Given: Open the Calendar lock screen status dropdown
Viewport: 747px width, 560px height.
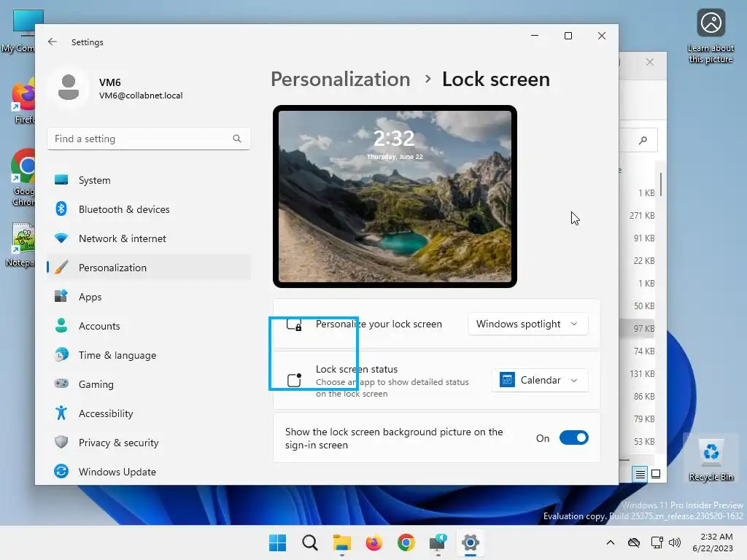Looking at the screenshot, I should 540,380.
